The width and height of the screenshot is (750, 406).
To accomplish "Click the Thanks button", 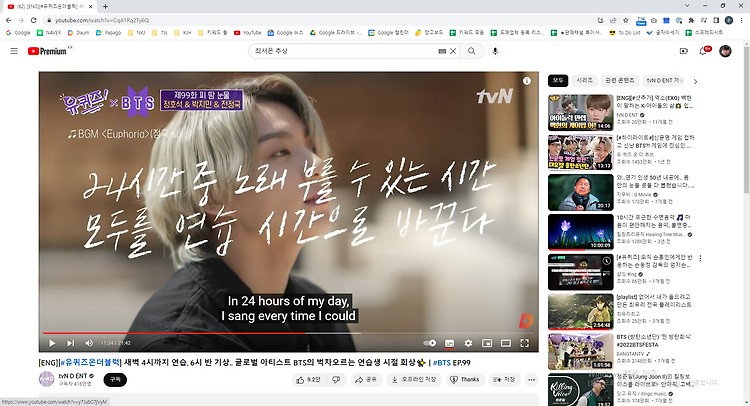I will (x=464, y=379).
